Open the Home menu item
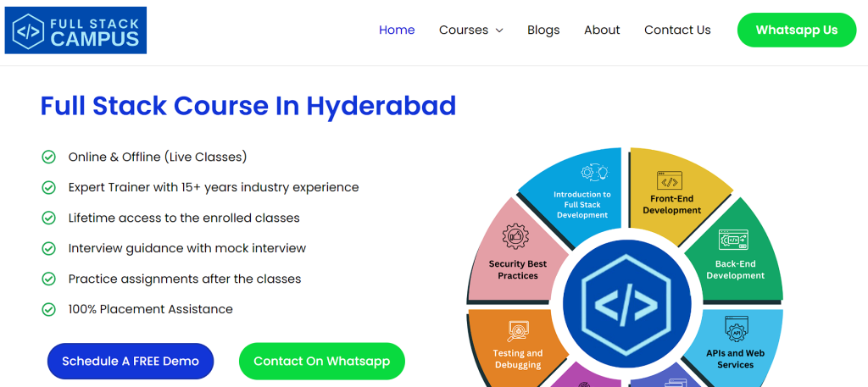 click(x=397, y=30)
